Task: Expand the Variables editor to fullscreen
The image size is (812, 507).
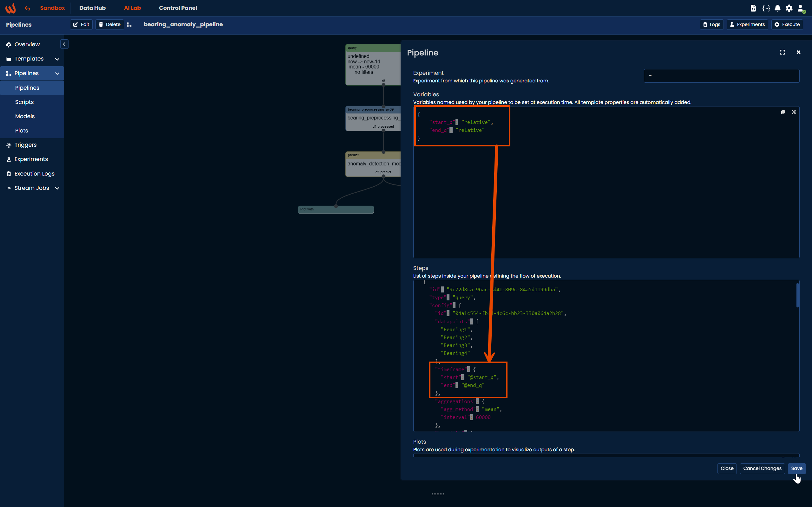Action: coord(794,112)
